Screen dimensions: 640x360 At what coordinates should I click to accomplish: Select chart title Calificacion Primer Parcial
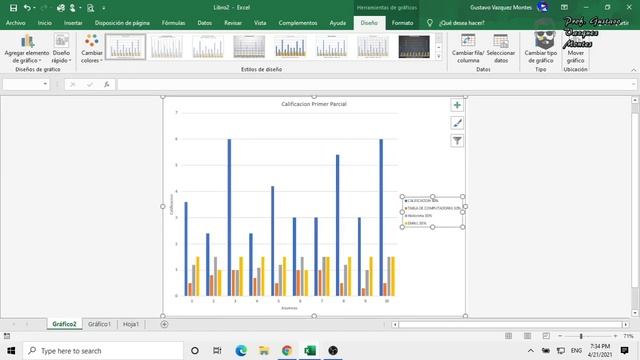pos(314,104)
